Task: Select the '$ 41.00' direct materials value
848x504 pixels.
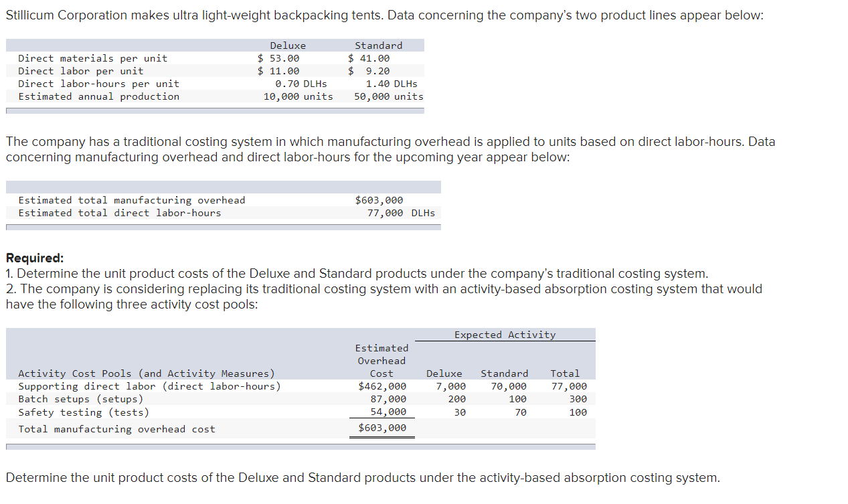Action: click(x=369, y=58)
